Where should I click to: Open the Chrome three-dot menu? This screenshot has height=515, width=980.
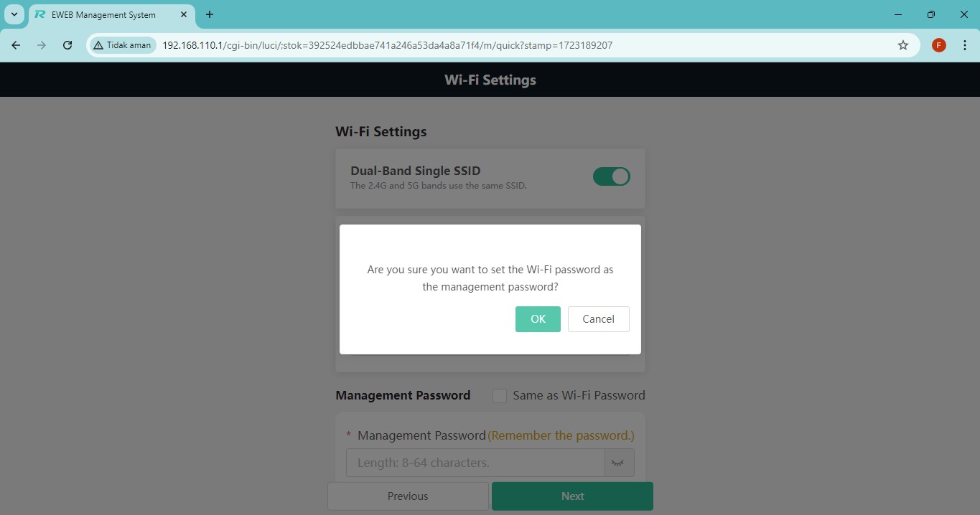click(964, 45)
